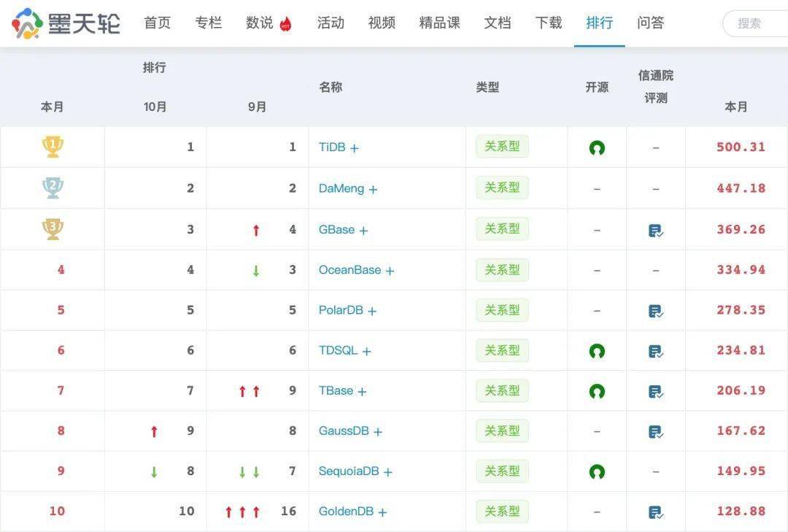
Task: Open the PolarDB database link
Action: (x=341, y=310)
